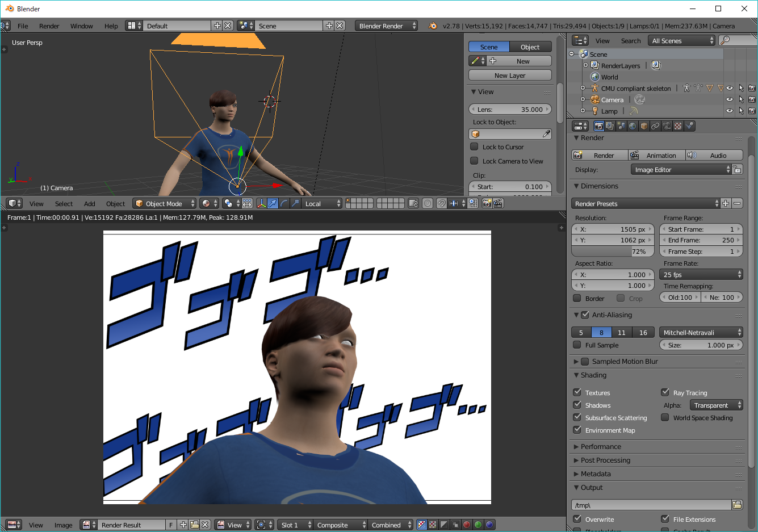This screenshot has height=532, width=758.
Task: Open the Local transform orientation dropdown
Action: 323,203
